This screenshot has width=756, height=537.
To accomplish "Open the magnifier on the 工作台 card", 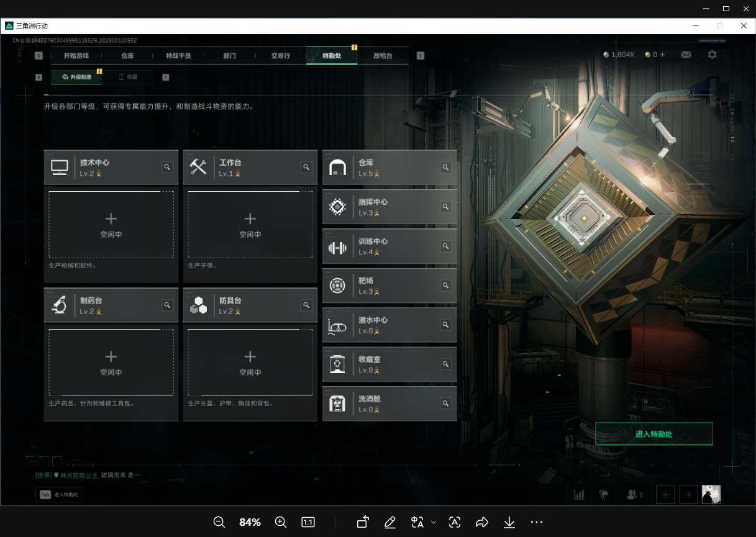I will click(306, 167).
